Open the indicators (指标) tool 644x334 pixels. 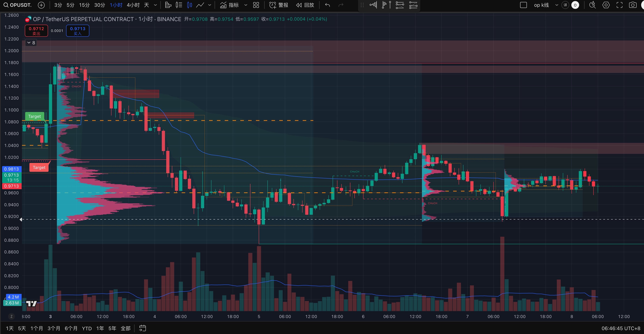click(x=229, y=5)
